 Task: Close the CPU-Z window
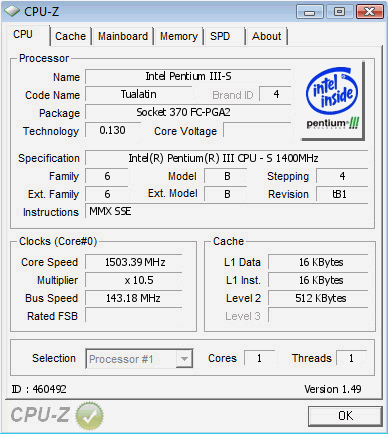point(369,12)
